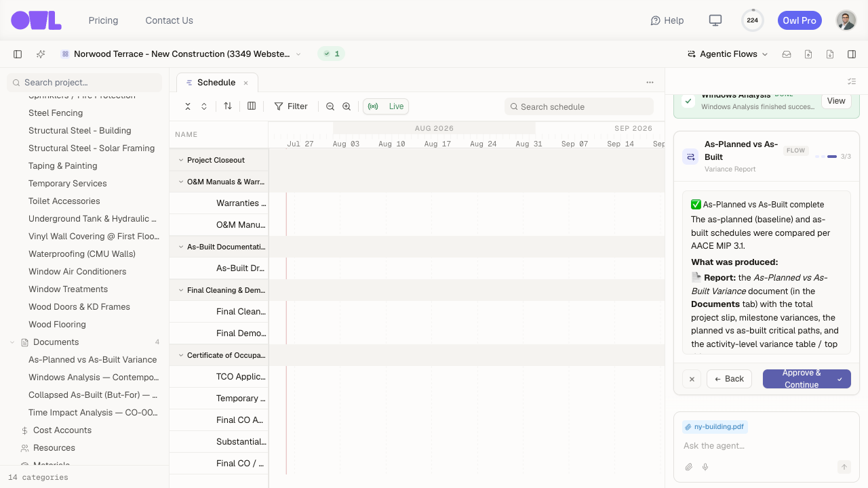Click the sort arrows icon
Screen dimensions: 868x488
[228, 106]
